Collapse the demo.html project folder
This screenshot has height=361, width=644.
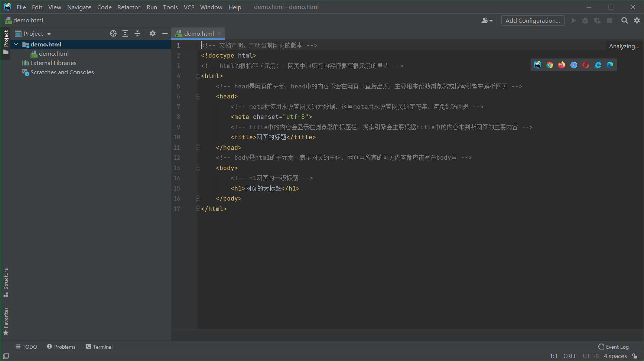coord(16,44)
